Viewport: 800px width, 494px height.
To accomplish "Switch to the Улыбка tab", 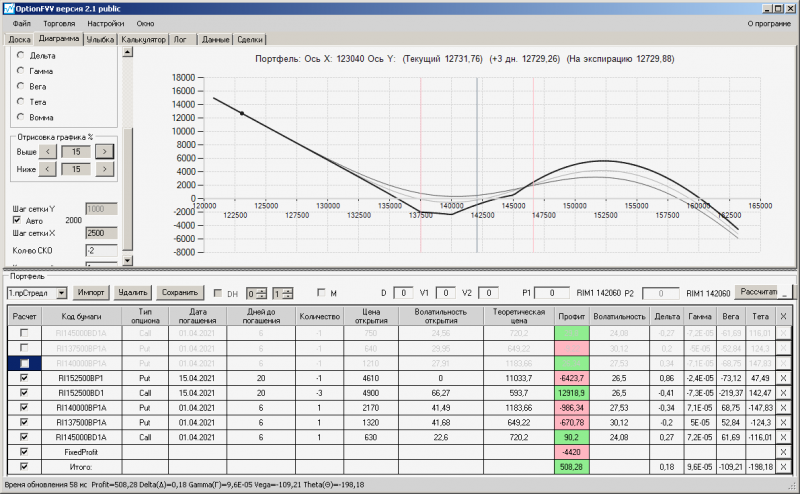I will click(100, 39).
